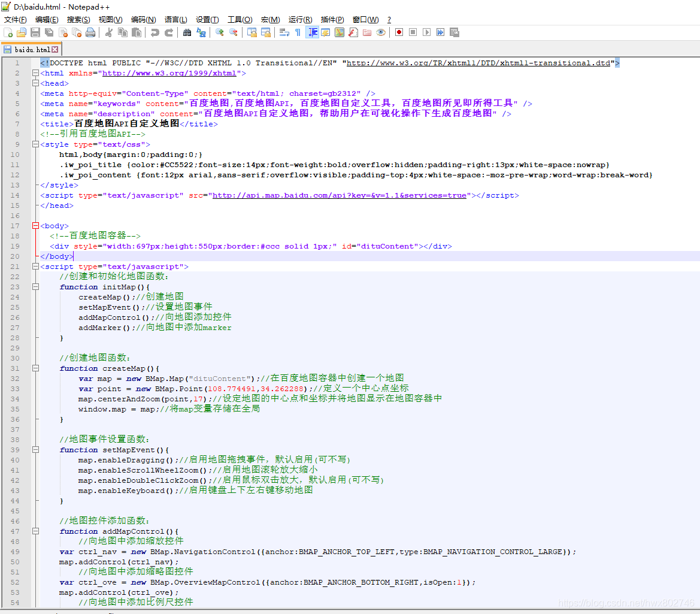Click the Paste toolbar icon
This screenshot has height=614, width=700.
click(x=137, y=32)
